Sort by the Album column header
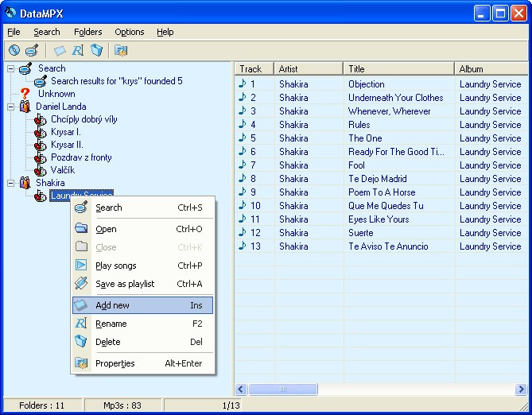The width and height of the screenshot is (532, 415). [491, 69]
